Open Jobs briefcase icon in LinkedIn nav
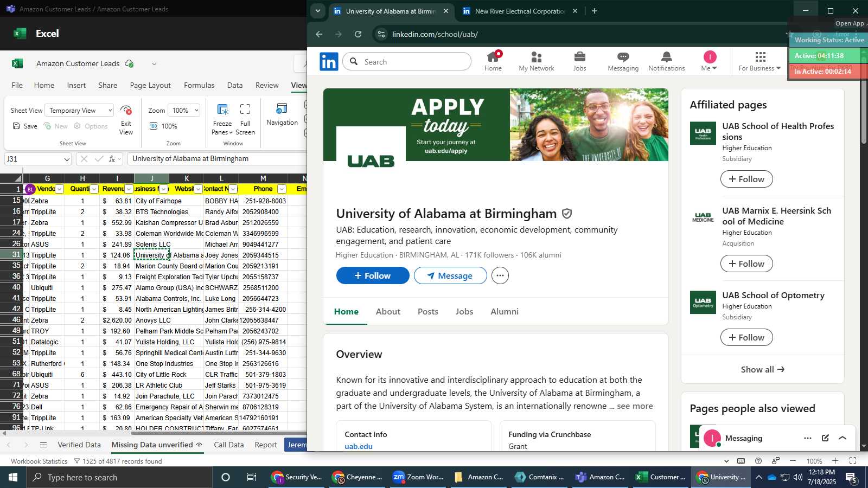Image resolution: width=868 pixels, height=488 pixels. tap(579, 61)
